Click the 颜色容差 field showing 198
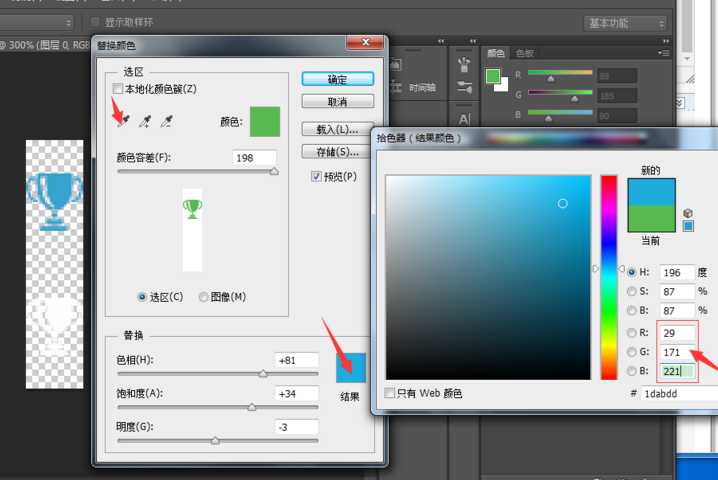Viewport: 718px width, 480px height. click(x=255, y=158)
